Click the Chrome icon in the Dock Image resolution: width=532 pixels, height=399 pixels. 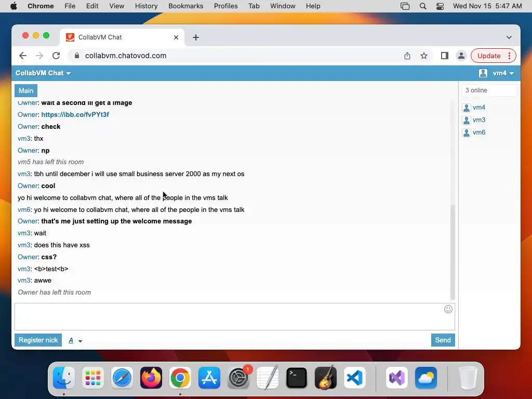[180, 378]
